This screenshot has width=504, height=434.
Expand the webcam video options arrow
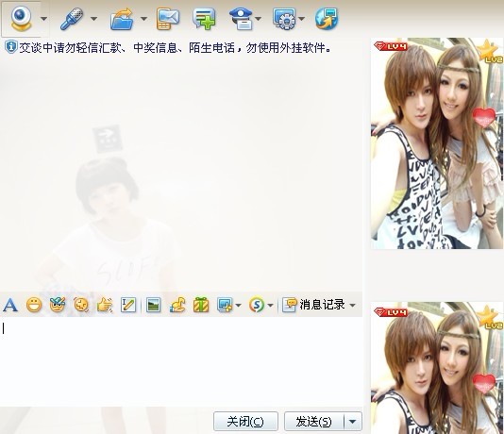point(44,19)
